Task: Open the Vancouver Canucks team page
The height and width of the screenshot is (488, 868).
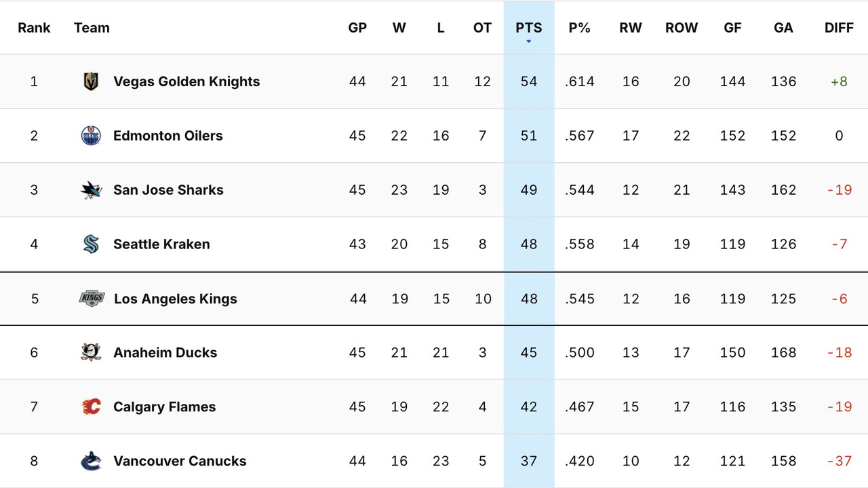Action: (x=179, y=461)
